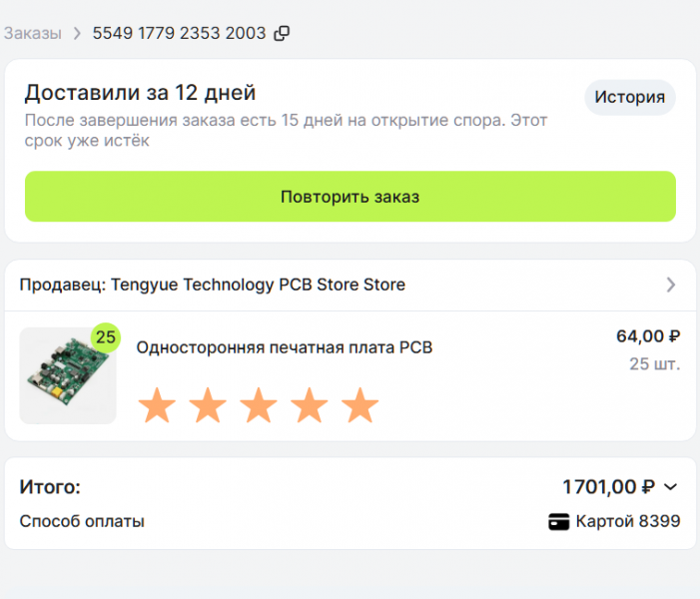The width and height of the screenshot is (700, 599).
Task: Click the fourth rating star
Action: click(310, 406)
